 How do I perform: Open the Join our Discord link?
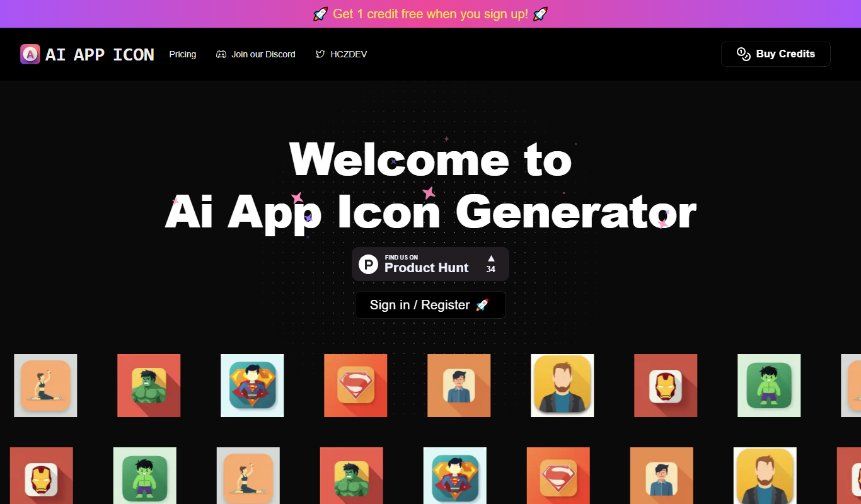255,54
